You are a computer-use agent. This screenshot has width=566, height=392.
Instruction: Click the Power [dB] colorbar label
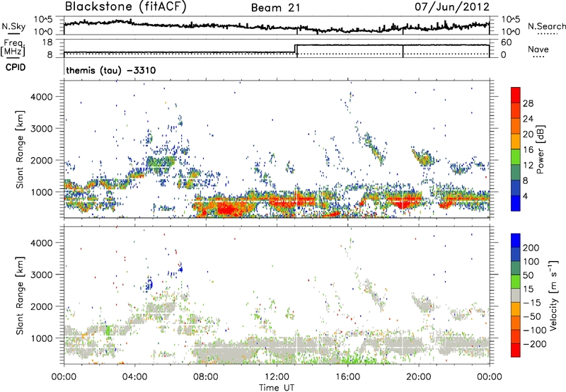click(541, 149)
